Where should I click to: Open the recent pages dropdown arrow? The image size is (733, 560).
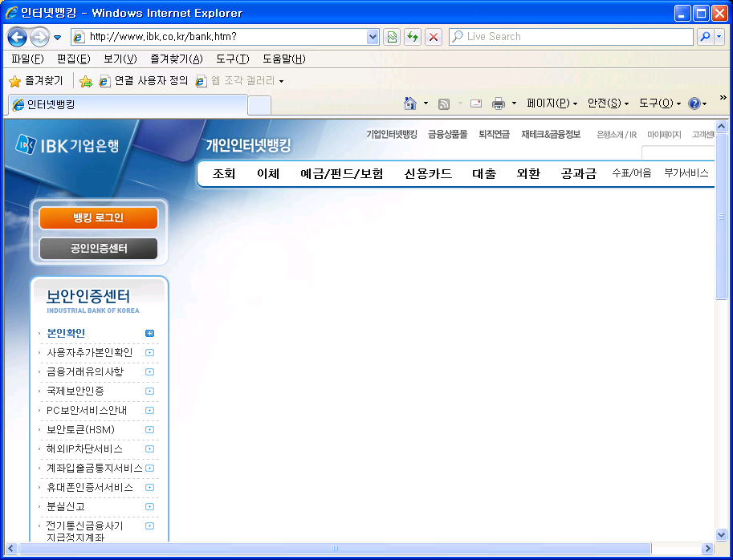pyautogui.click(x=57, y=38)
